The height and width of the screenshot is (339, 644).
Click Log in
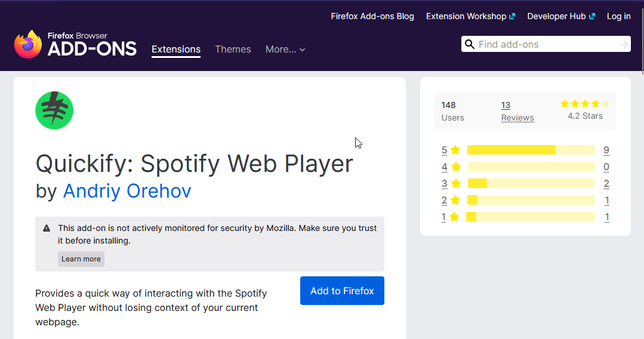coord(618,16)
